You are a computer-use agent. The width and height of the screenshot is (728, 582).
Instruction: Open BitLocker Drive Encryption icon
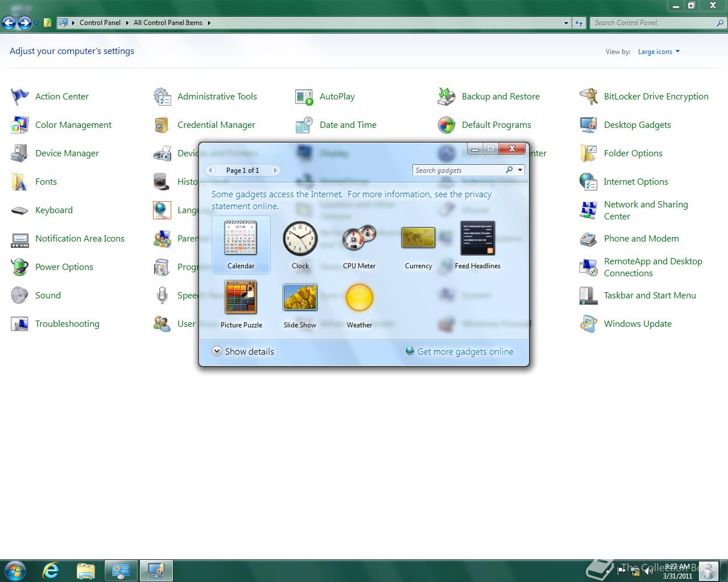(x=588, y=97)
